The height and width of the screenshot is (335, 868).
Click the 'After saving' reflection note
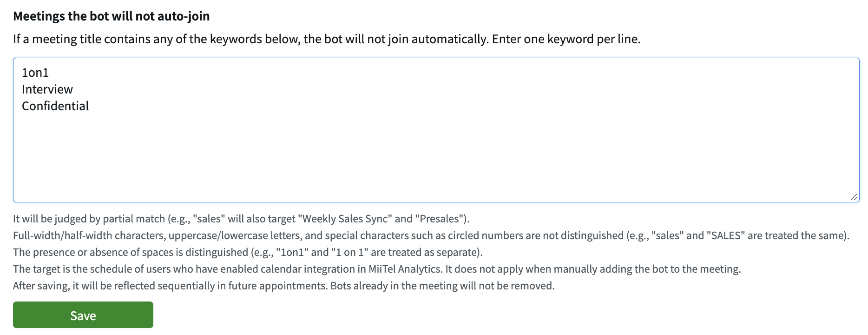tap(284, 286)
